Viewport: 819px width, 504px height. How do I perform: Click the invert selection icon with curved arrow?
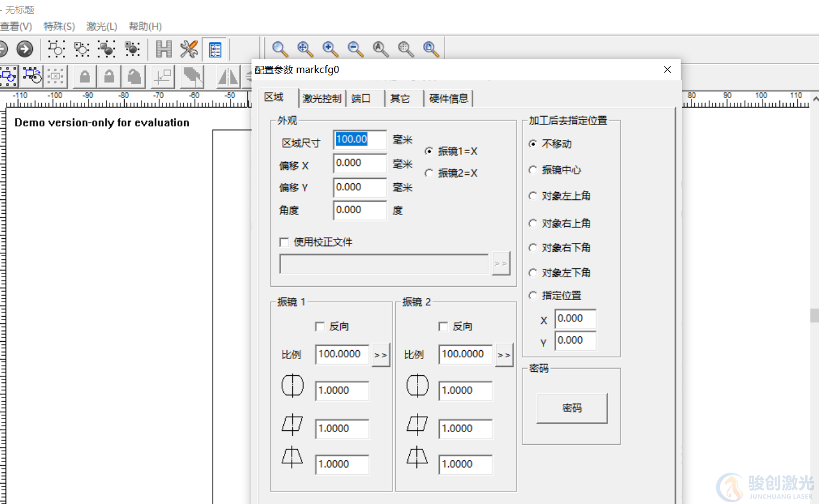32,76
